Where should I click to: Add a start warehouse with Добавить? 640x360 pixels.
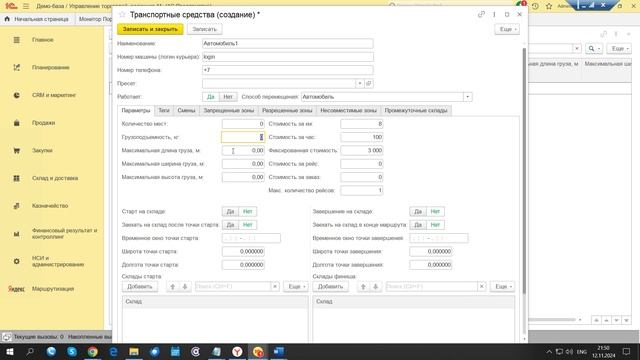click(140, 287)
